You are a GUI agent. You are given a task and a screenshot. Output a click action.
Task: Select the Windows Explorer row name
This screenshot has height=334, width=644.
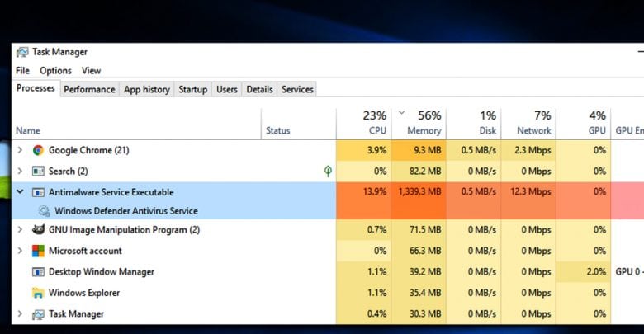pos(84,293)
